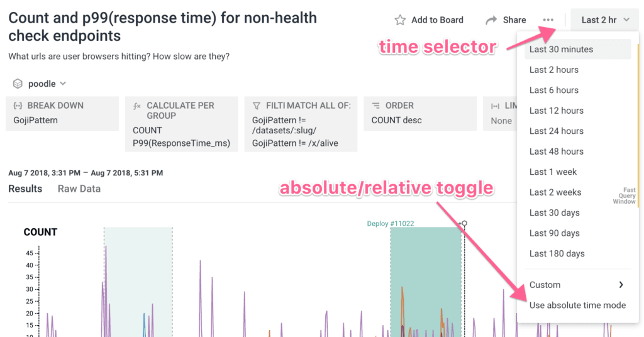Click the Deploy #11022 marker label
Image resolution: width=644 pixels, height=337 pixels.
[x=391, y=223]
